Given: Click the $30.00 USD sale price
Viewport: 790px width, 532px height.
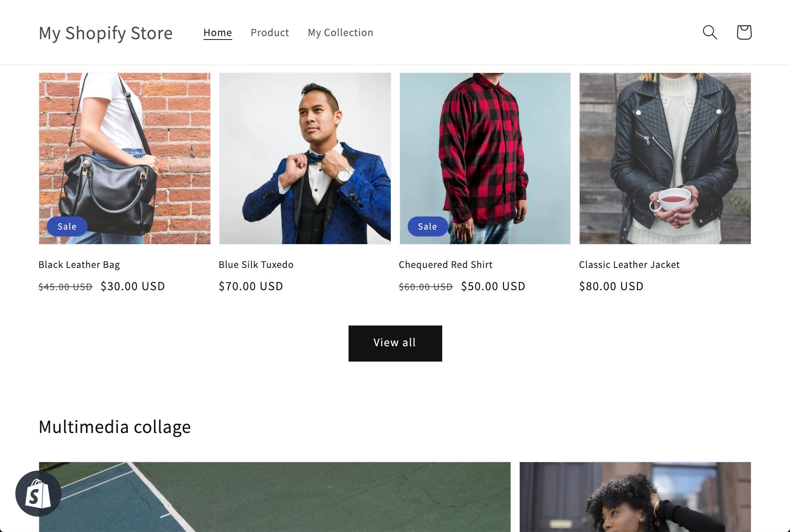Looking at the screenshot, I should (x=133, y=286).
